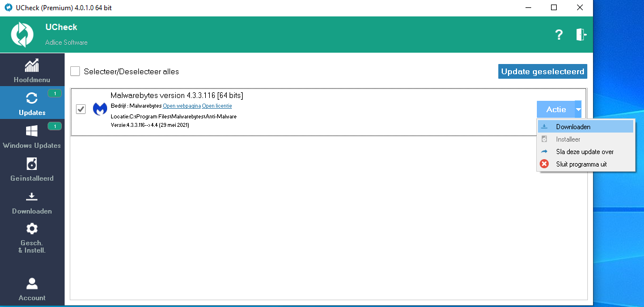Click the exit door icon in header
644x307 pixels.
pos(581,35)
